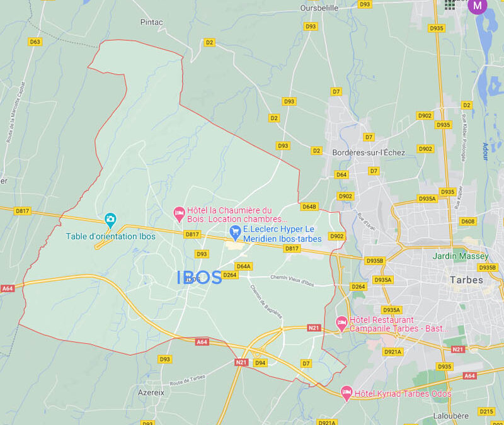This screenshot has height=425, width=504.
Task: Click the purple M marker icon
Action: pos(477,6)
